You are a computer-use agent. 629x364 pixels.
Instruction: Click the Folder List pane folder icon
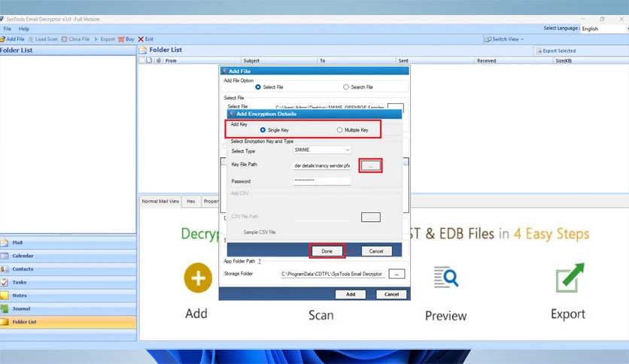click(142, 50)
